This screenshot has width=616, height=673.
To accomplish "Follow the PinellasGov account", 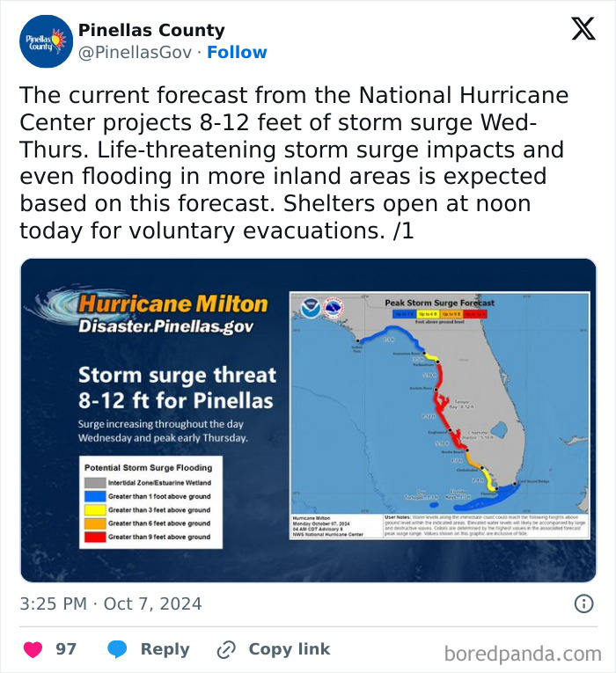I will pyautogui.click(x=237, y=53).
